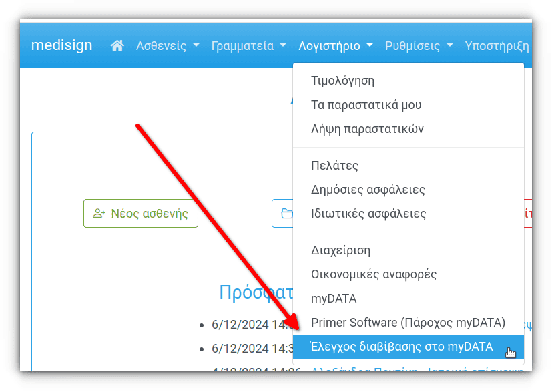Open Διαχείριση in the menu
The width and height of the screenshot is (552, 392).
pos(408,250)
